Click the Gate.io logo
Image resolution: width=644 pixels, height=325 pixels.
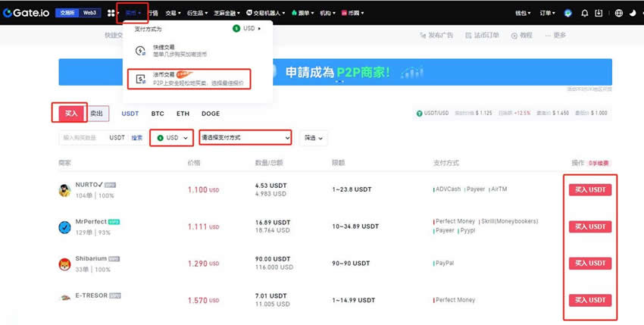tap(27, 13)
